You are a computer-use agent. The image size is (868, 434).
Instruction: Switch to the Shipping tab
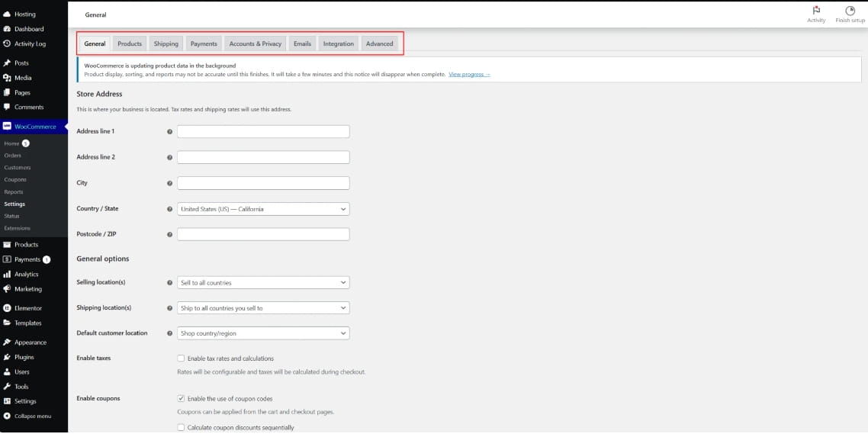tap(166, 43)
